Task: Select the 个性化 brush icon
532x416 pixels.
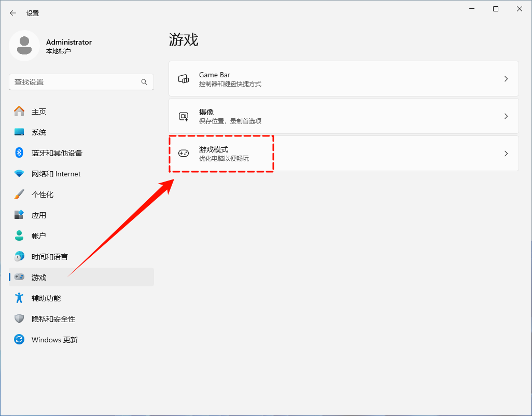Action: (18, 194)
